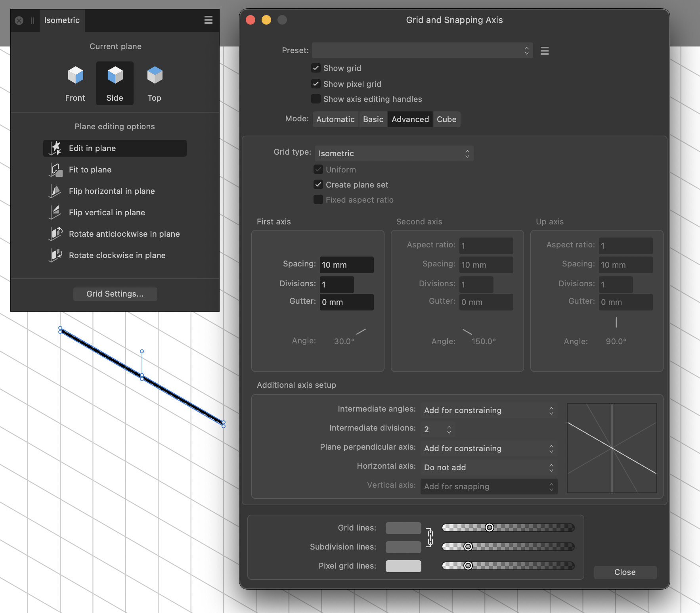Image resolution: width=700 pixels, height=613 pixels.
Task: Click the Fit to plane icon
Action: [x=55, y=170]
